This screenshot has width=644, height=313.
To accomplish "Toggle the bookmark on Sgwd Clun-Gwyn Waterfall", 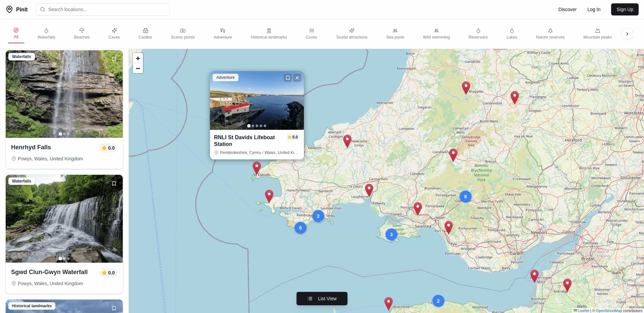I will point(114,184).
